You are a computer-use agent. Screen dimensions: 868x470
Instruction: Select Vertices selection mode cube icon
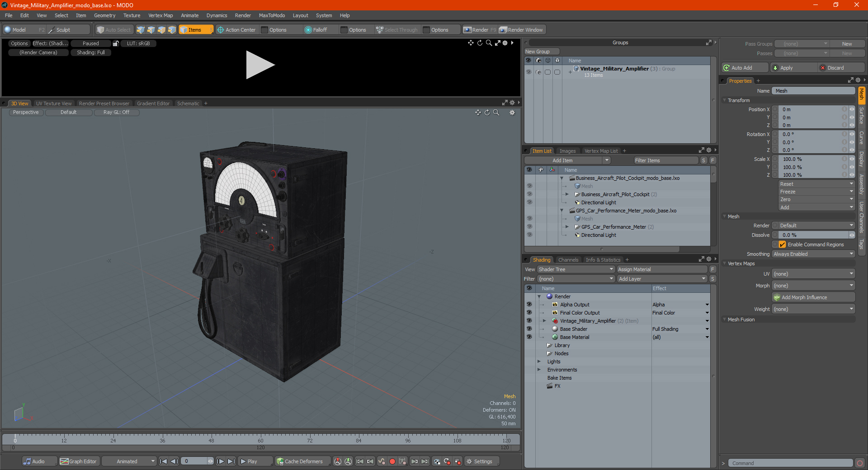pyautogui.click(x=141, y=30)
